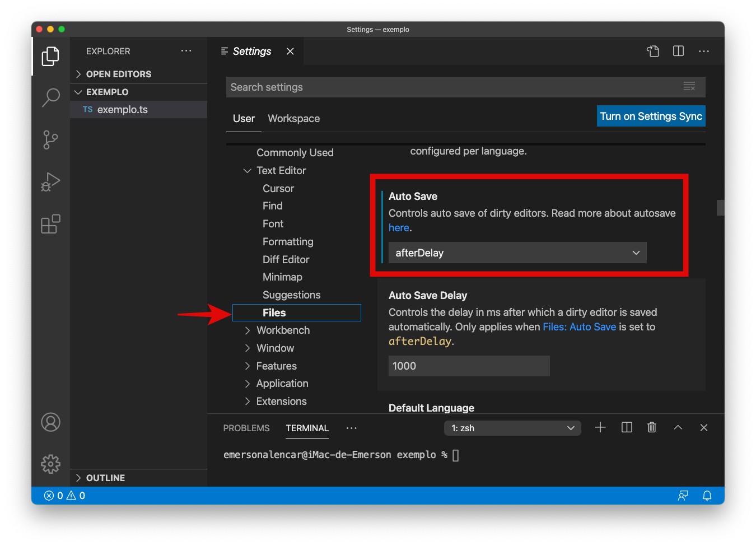The height and width of the screenshot is (546, 756).
Task: Create a new terminal with plus icon
Action: pos(600,427)
